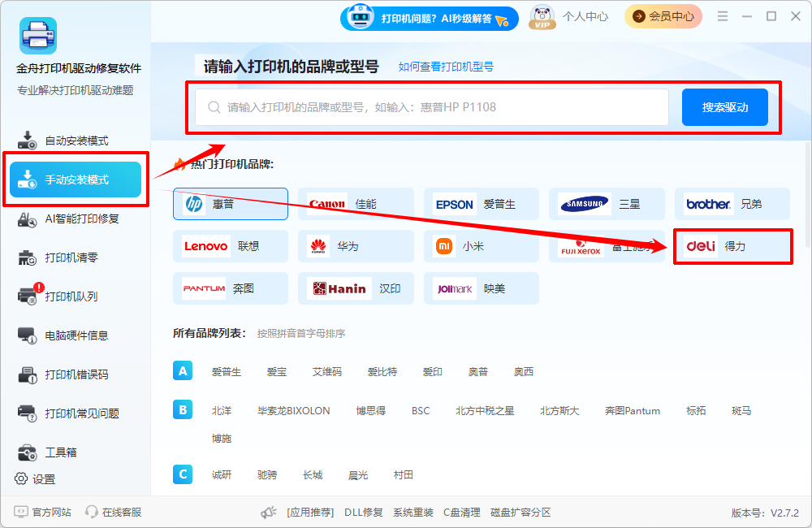The height and width of the screenshot is (528, 812).
Task: Select the Jolimark 映美 brand card
Action: (481, 288)
